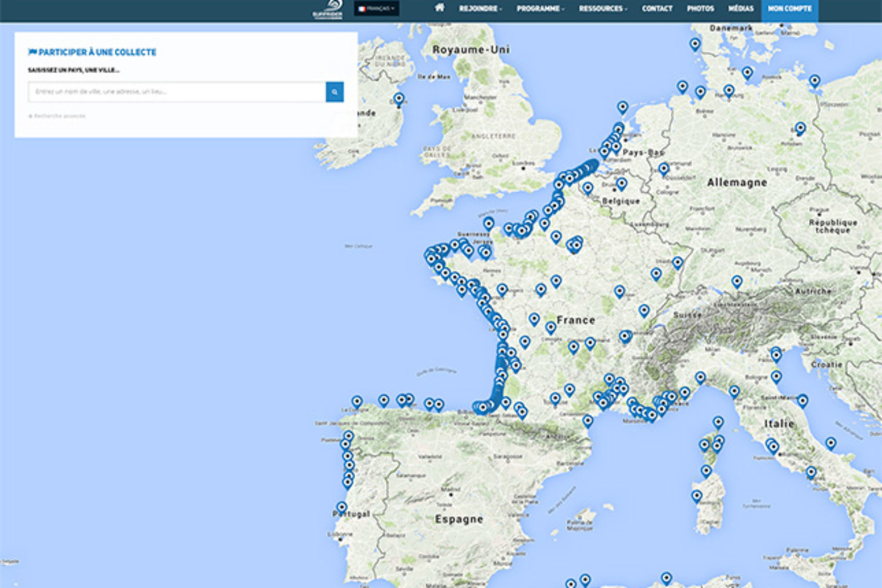Select the map pin near Danemark
This screenshot has width=882, height=588.
coord(695,44)
